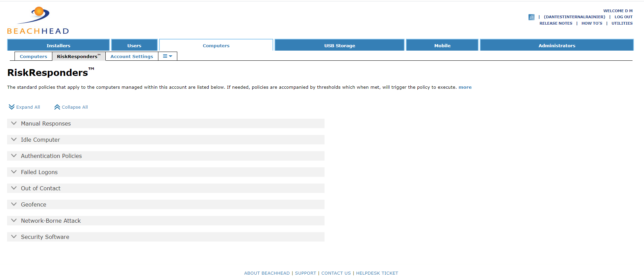This screenshot has width=644, height=277.
Task: Click the 'Network-Borne Attack' section title
Action: tap(51, 221)
